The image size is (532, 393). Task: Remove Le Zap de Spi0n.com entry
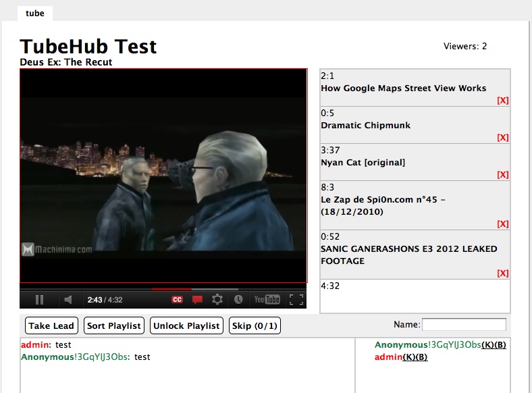click(x=502, y=224)
